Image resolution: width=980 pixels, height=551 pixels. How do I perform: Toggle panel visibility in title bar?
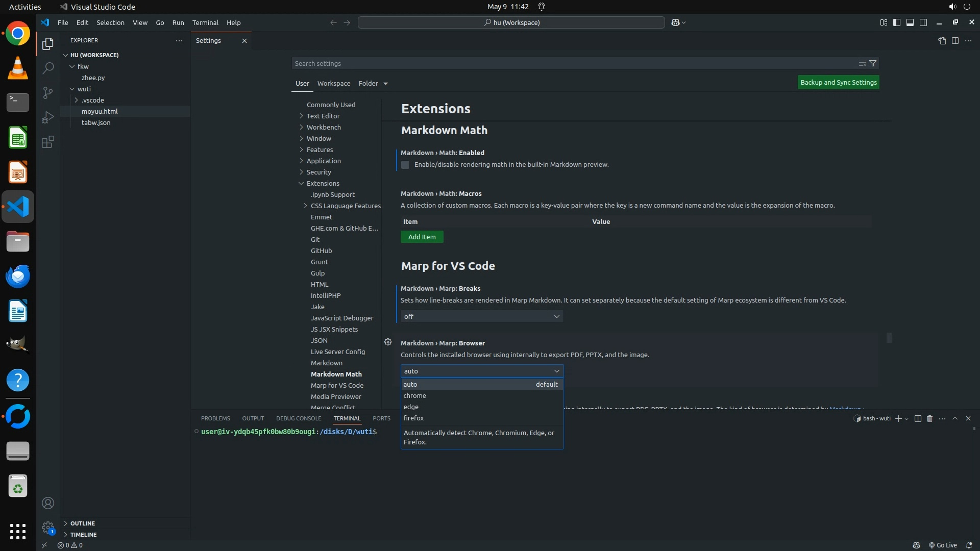910,22
